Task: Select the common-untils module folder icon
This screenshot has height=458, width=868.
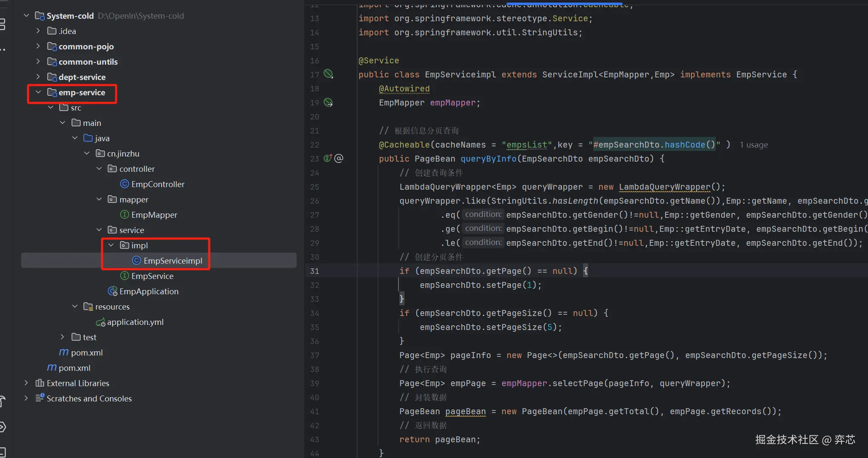Action: tap(52, 62)
